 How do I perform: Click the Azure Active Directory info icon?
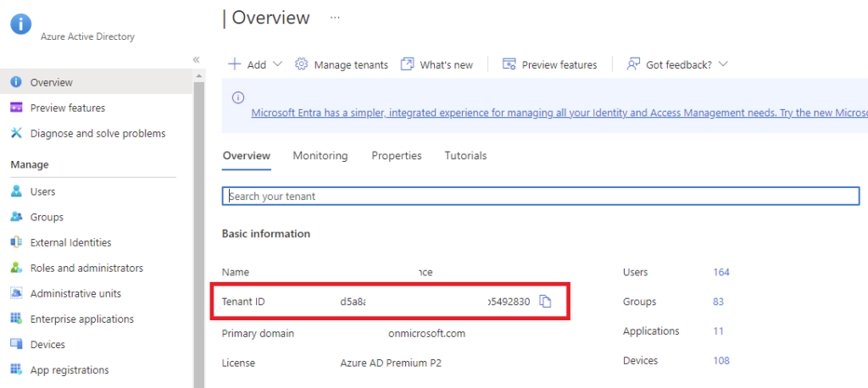point(21,23)
